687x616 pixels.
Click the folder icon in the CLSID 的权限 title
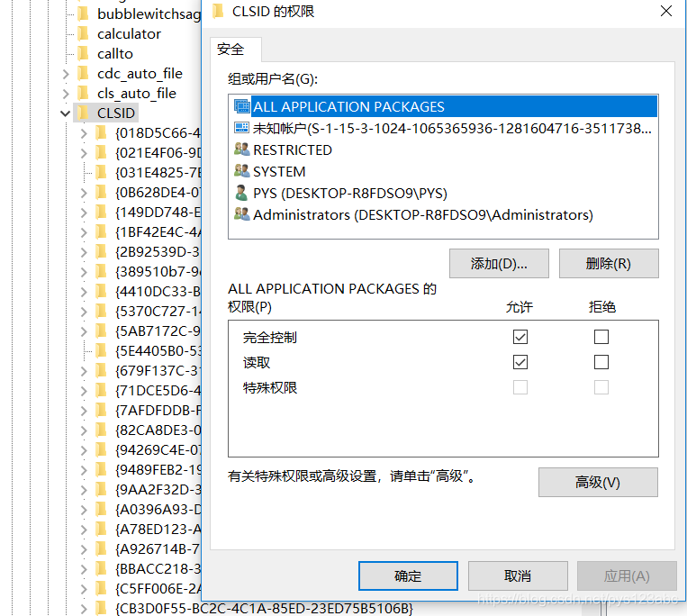[x=218, y=12]
